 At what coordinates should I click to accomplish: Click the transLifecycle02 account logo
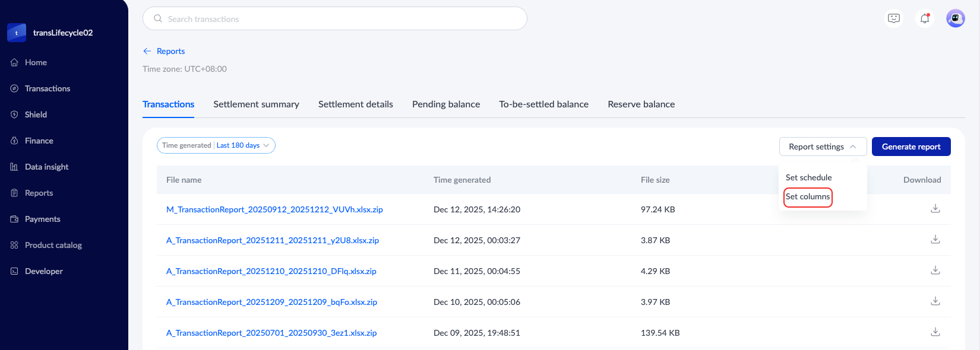[x=17, y=33]
